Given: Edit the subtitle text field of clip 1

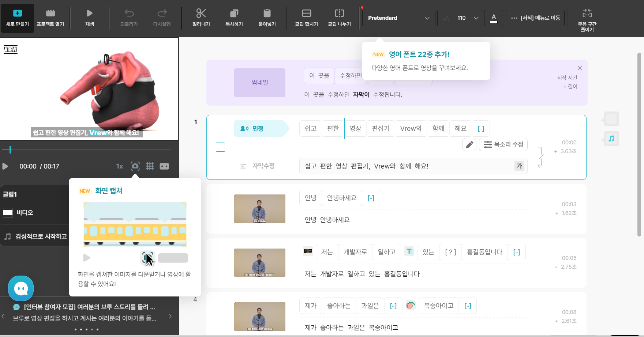Looking at the screenshot, I should [x=413, y=166].
